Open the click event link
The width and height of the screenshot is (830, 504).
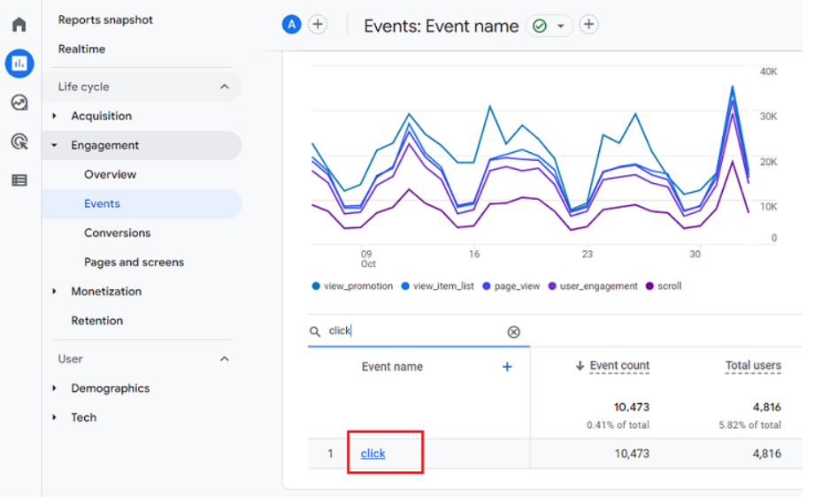pos(373,454)
